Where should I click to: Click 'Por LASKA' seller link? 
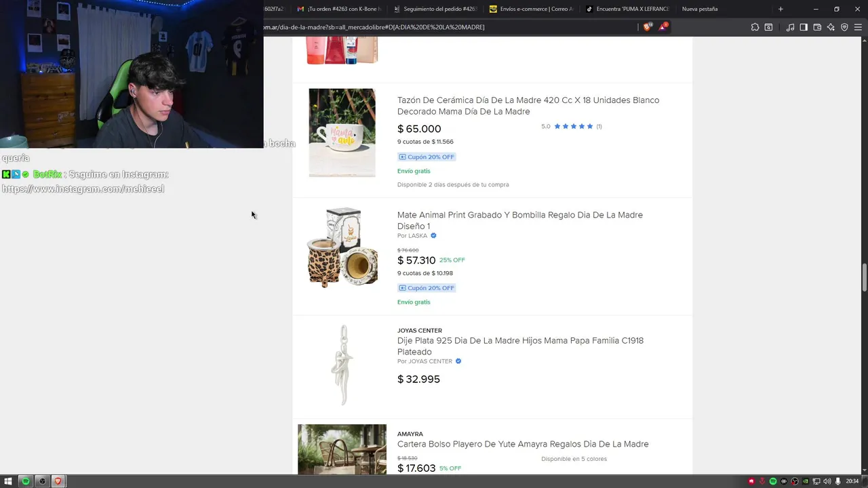[412, 236]
